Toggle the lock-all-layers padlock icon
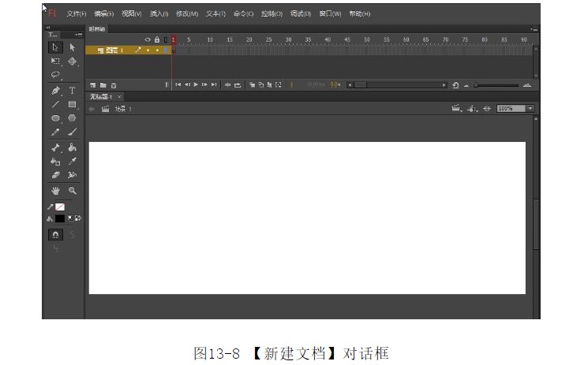Screen dimensions: 588x365 pos(156,39)
